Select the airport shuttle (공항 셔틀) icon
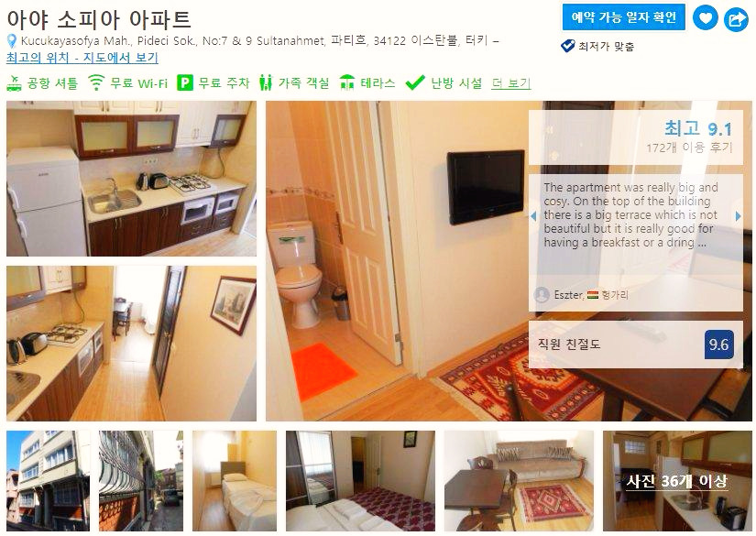The height and width of the screenshot is (536, 756). pyautogui.click(x=14, y=82)
